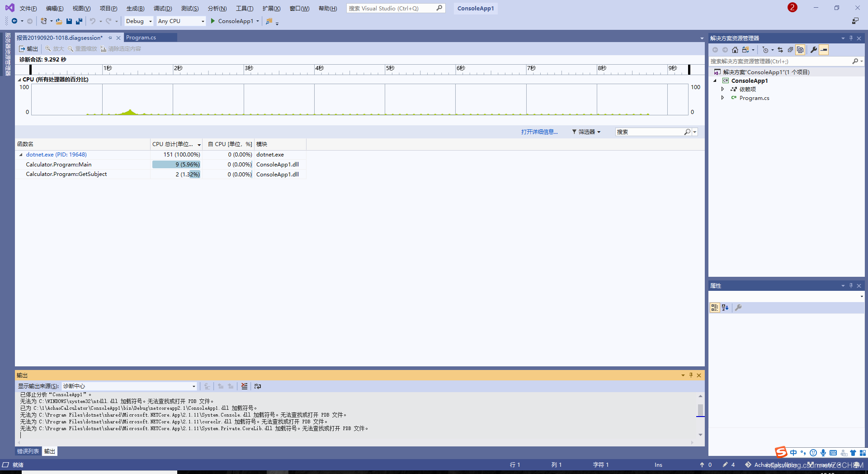Click the property pages wrench in Properties panel
868x474 pixels.
pyautogui.click(x=738, y=308)
